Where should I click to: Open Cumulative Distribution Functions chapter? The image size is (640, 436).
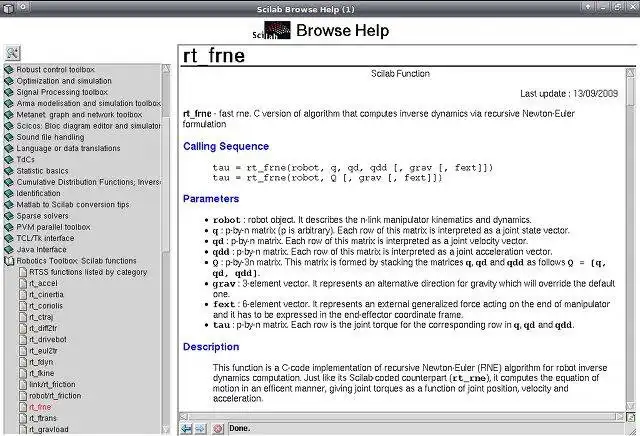(x=89, y=182)
